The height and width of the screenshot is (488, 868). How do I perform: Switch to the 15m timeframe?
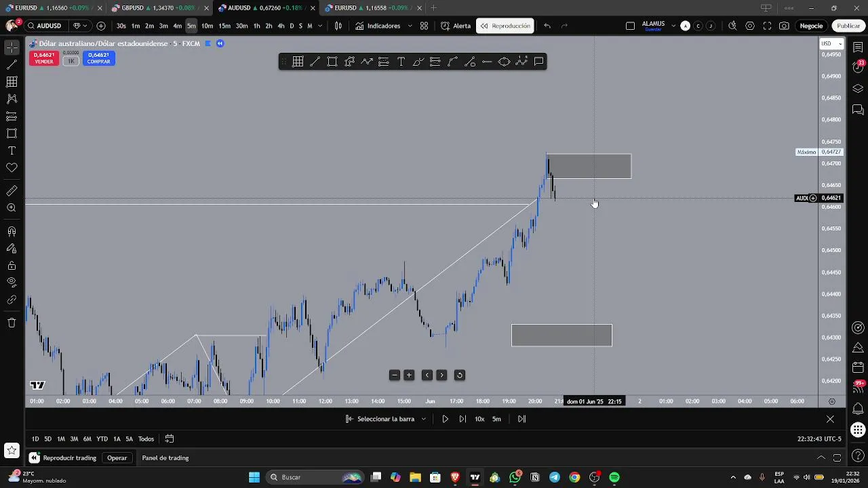click(224, 26)
